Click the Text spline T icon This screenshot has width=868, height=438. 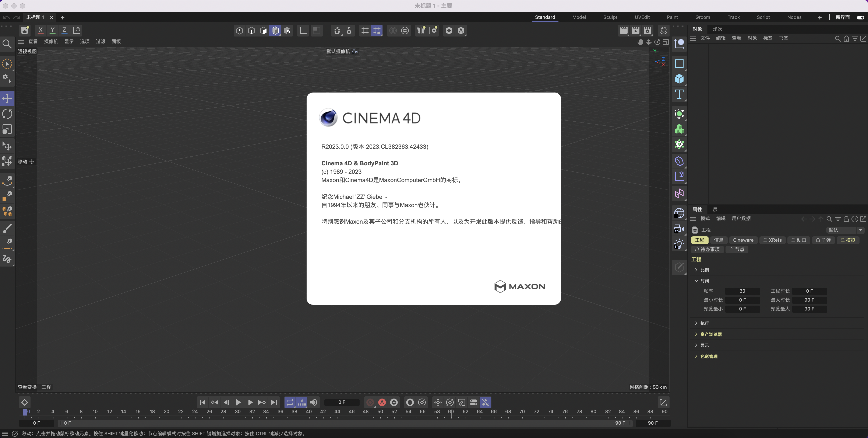tap(679, 94)
